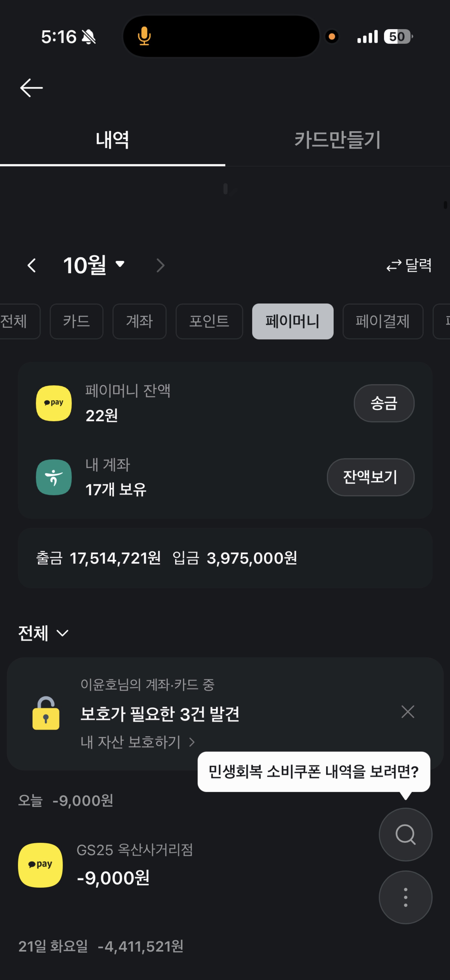Select the 포인트 filter chip

209,322
